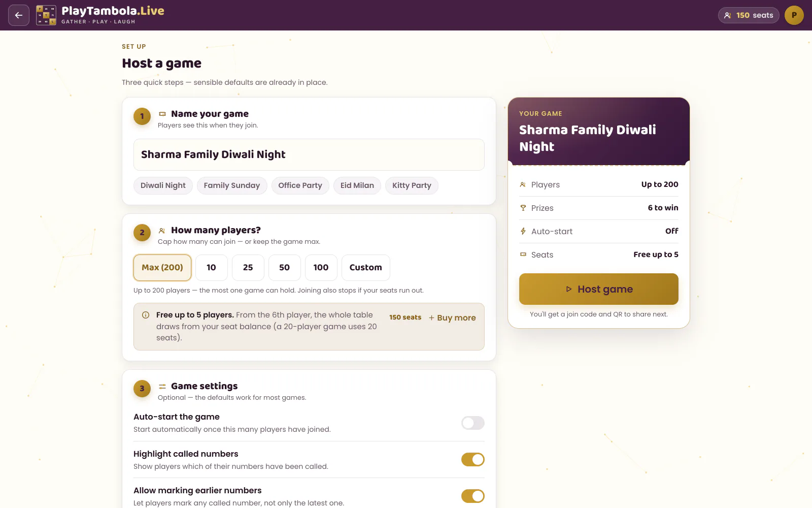Turn off Highlight called numbers toggle
The width and height of the screenshot is (812, 508).
[473, 459]
